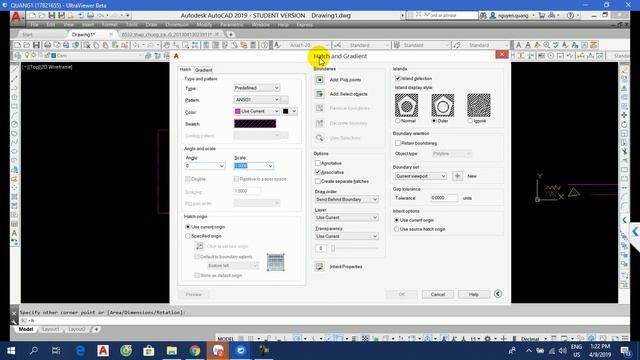Select Normal island display style

(x=398, y=121)
